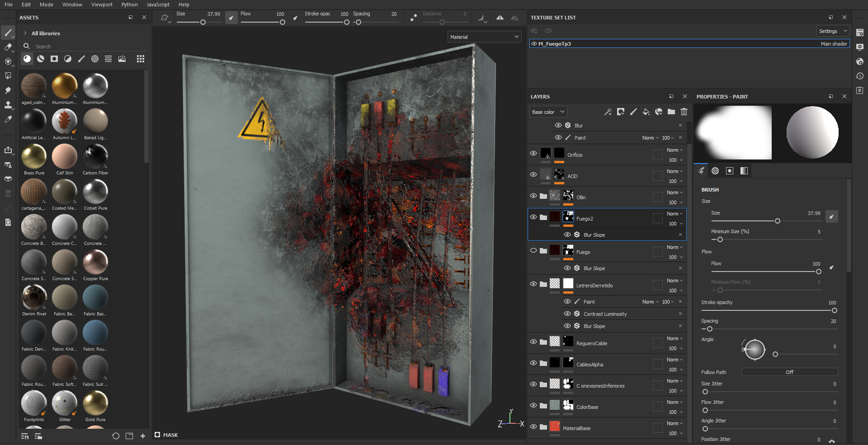Add a fill layer with the bucket icon
The image size is (868, 445).
tap(646, 112)
